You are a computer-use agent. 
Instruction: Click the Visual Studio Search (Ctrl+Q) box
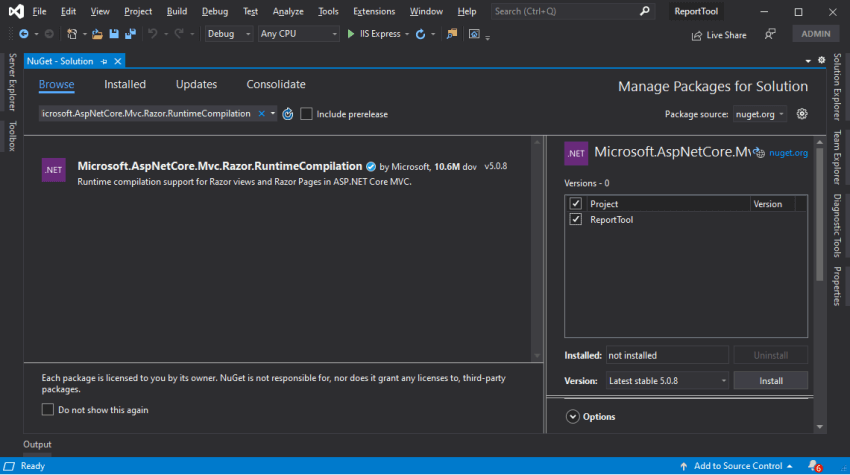pyautogui.click(x=572, y=11)
